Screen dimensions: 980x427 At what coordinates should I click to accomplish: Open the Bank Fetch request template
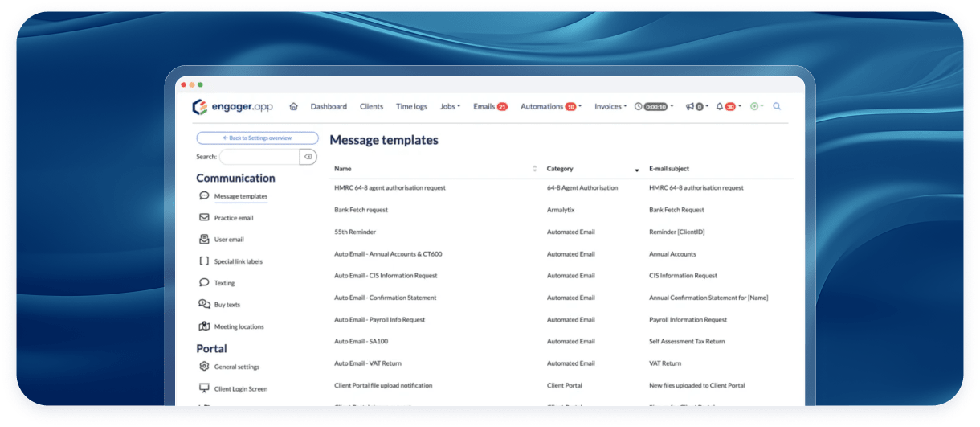click(361, 210)
